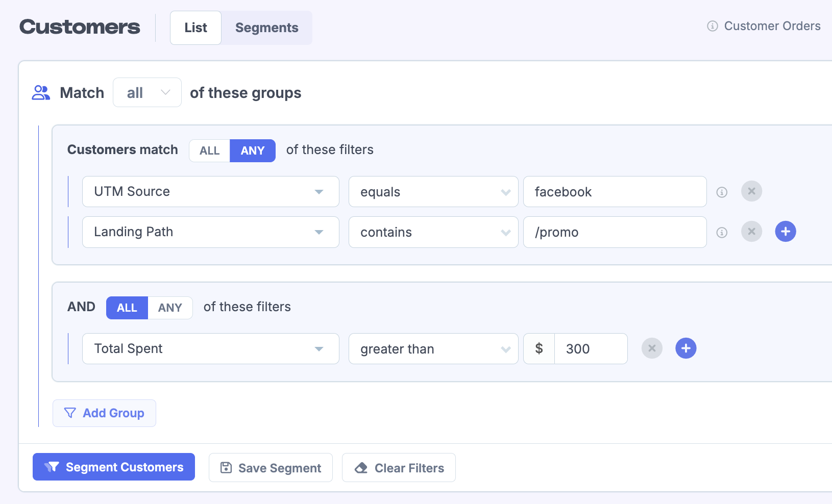
Task: Remove the Landing Path filter row
Action: (751, 232)
